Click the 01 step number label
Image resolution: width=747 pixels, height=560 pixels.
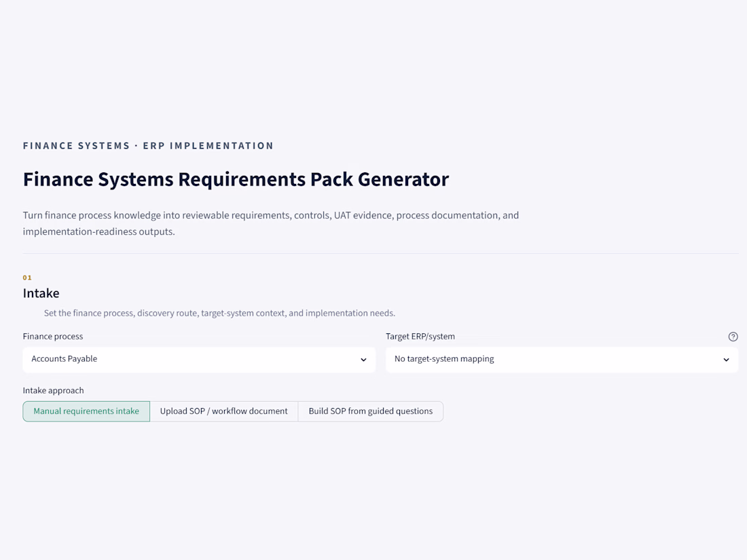27,278
